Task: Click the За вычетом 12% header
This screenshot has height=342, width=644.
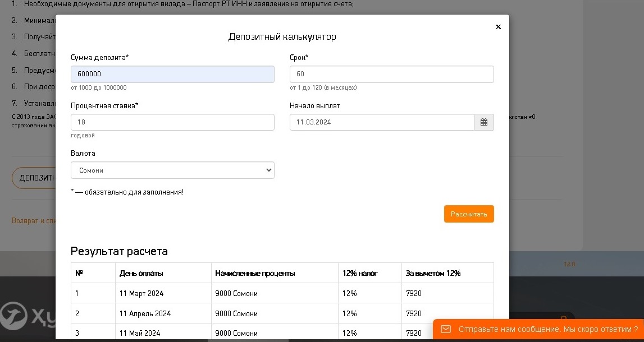Action: point(433,273)
